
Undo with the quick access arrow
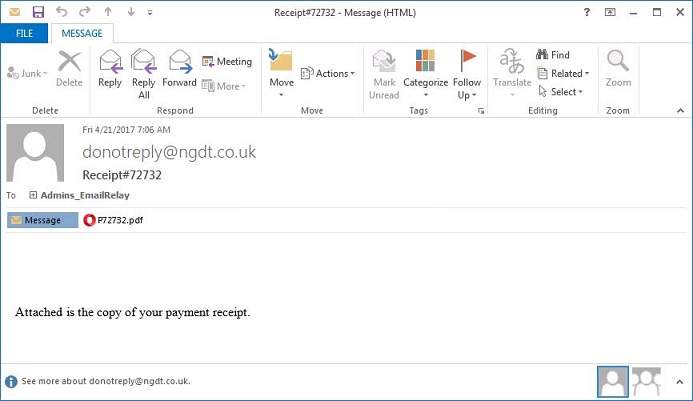61,12
